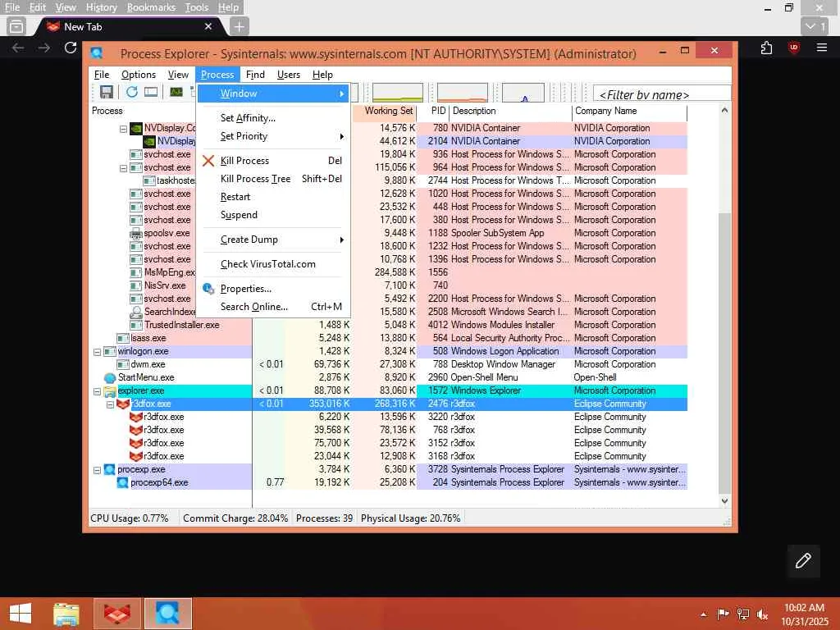Select Check VirusTotal.com entry
This screenshot has width=840, height=630.
click(273, 264)
